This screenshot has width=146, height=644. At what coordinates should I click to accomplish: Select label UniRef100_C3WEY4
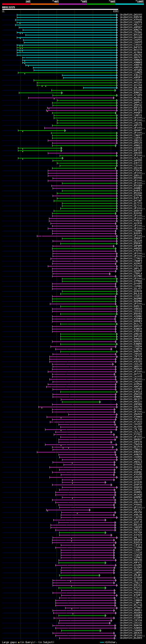[131, 349]
